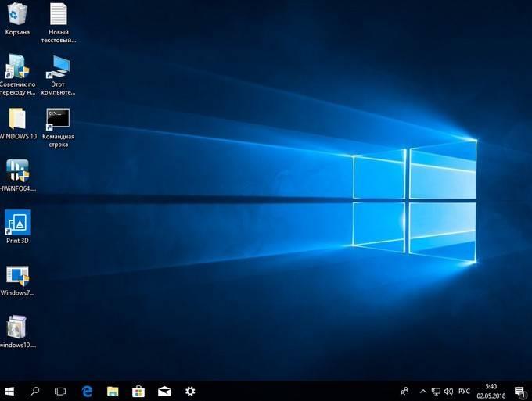Open Mail app from taskbar

[164, 392]
